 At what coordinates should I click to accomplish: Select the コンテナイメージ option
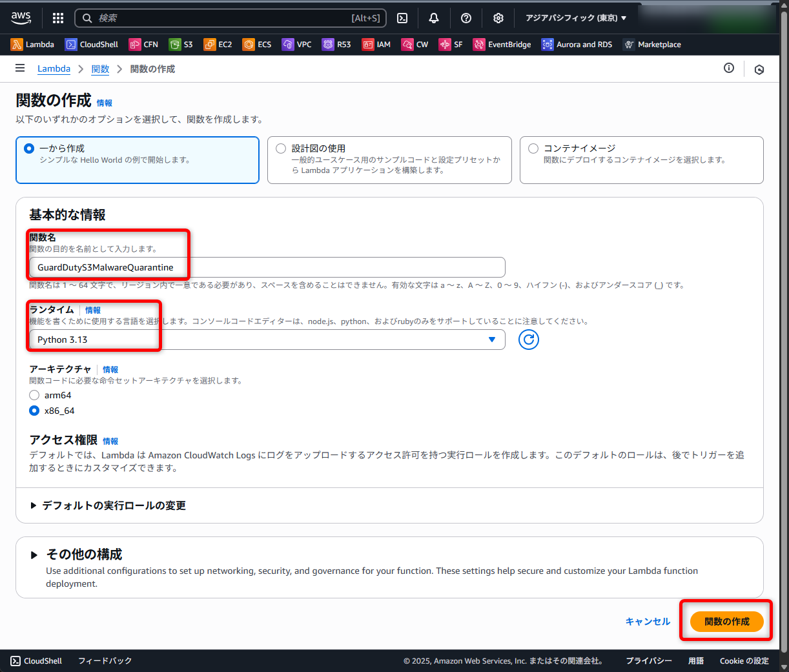(x=642, y=160)
